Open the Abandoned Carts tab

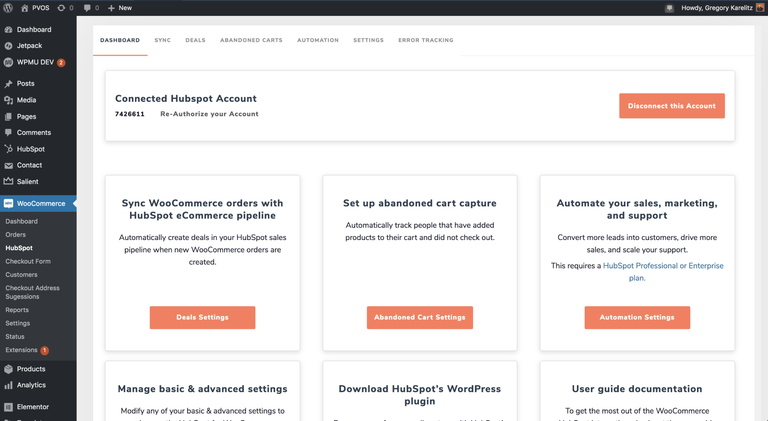[251, 40]
